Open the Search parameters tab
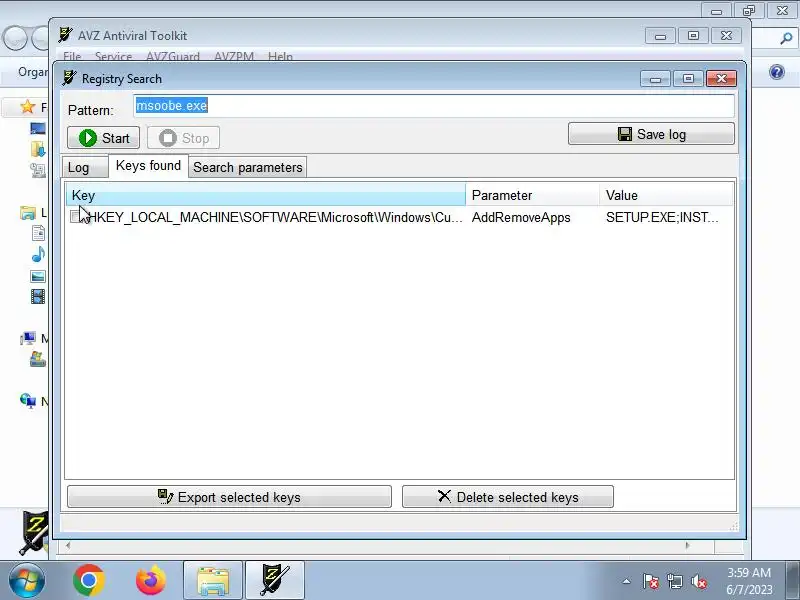Viewport: 800px width, 600px height. (x=247, y=167)
